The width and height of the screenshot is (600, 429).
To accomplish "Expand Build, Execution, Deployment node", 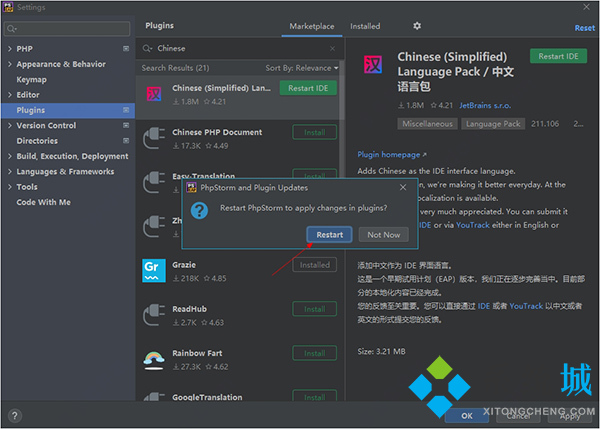I will [x=10, y=156].
